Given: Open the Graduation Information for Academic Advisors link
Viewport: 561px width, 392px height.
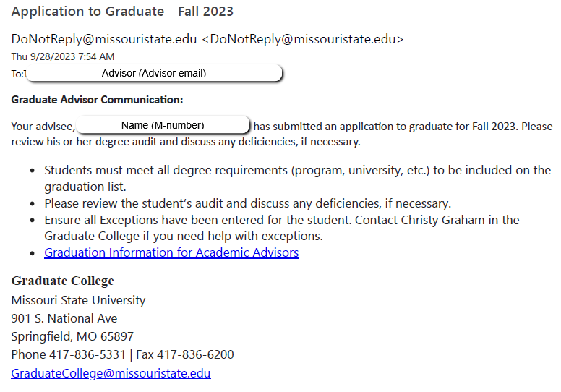Looking at the screenshot, I should (171, 252).
